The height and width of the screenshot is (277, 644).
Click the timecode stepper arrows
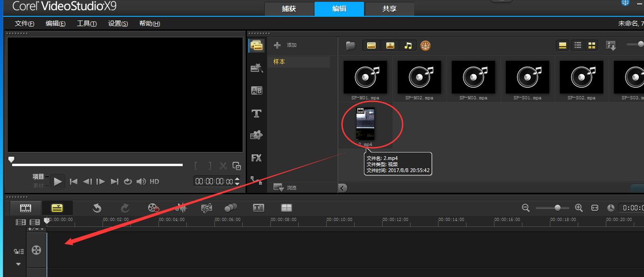pos(238,181)
